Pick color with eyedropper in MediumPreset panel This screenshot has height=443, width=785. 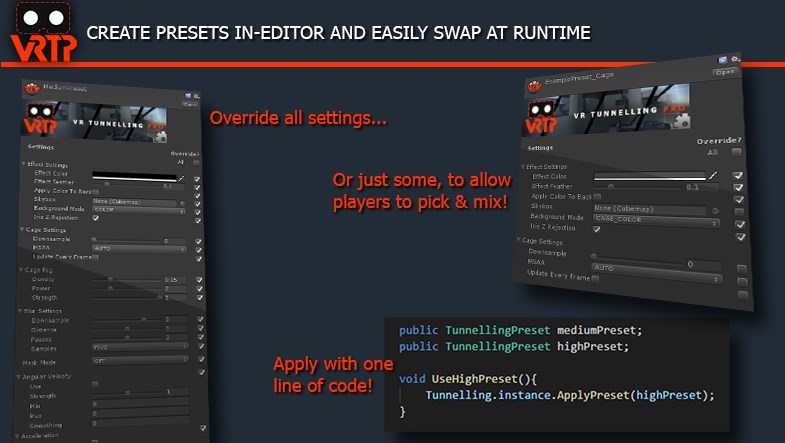tap(181, 179)
